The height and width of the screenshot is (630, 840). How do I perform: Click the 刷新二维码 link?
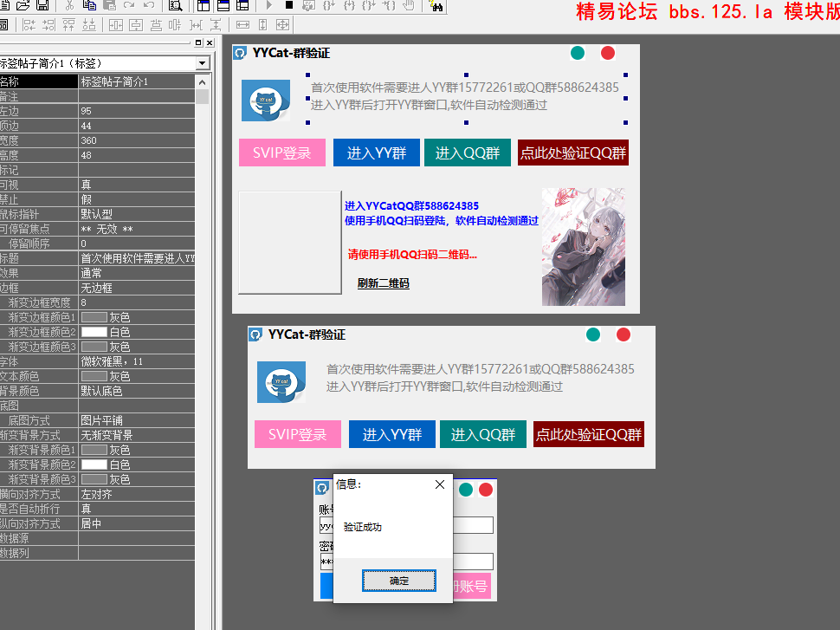click(383, 283)
